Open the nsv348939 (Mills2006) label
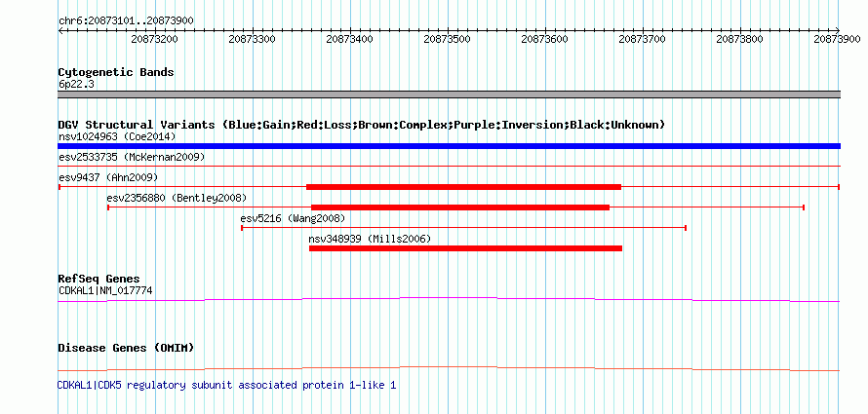 tap(370, 239)
